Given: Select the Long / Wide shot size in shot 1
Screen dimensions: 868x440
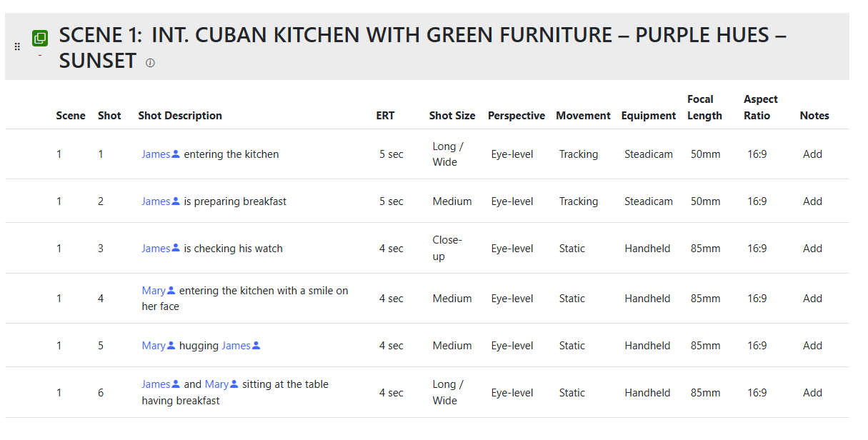Looking at the screenshot, I should coord(448,154).
